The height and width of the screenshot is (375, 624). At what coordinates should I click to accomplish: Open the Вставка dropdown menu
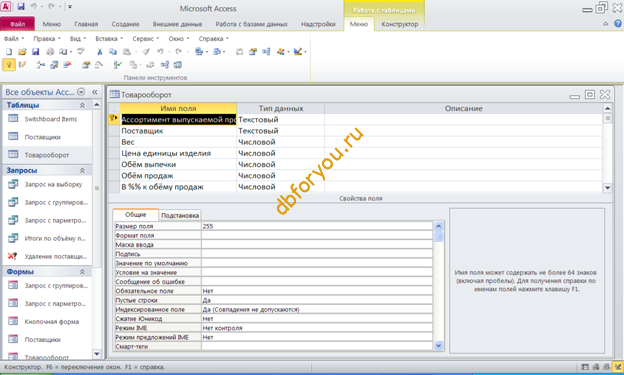[x=109, y=39]
